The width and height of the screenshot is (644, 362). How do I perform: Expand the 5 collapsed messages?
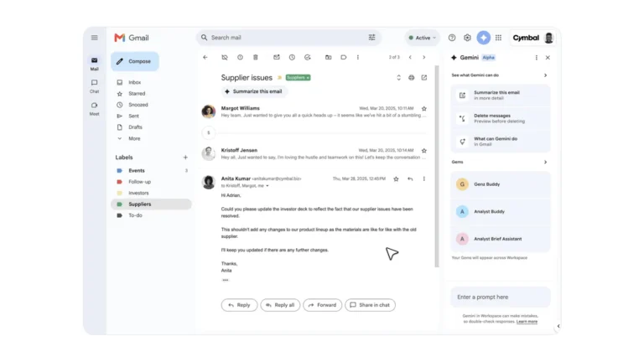pos(209,132)
